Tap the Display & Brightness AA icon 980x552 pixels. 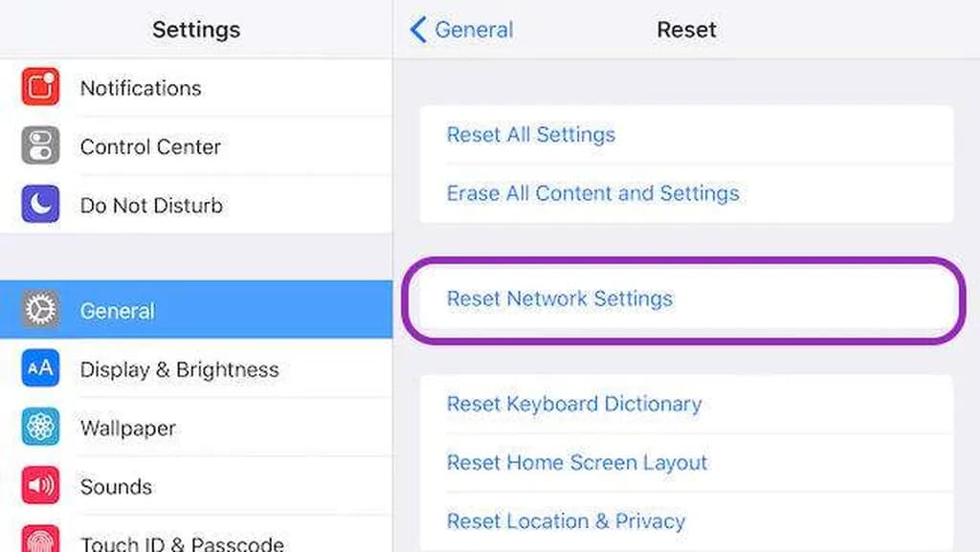(40, 368)
